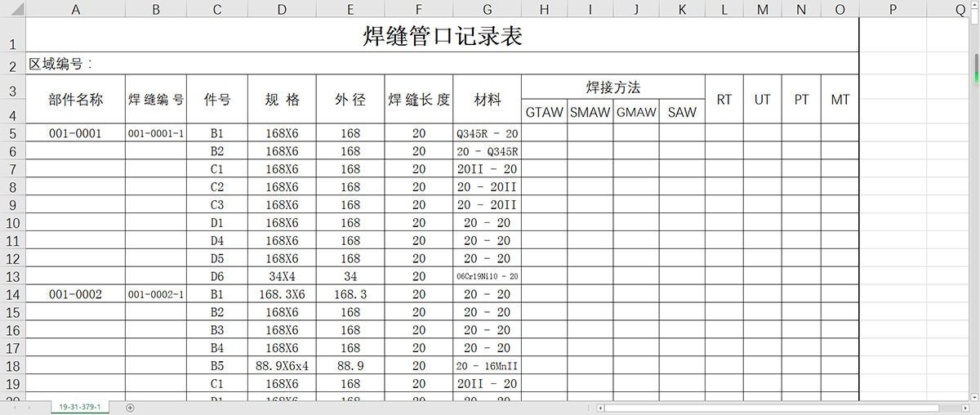Click the previous sheet navigation arrow
Viewport: 980px width, 415px height.
coord(15,407)
